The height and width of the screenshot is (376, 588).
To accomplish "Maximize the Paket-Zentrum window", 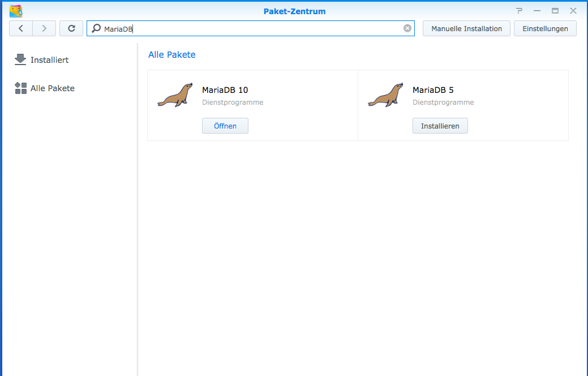I will pos(555,11).
